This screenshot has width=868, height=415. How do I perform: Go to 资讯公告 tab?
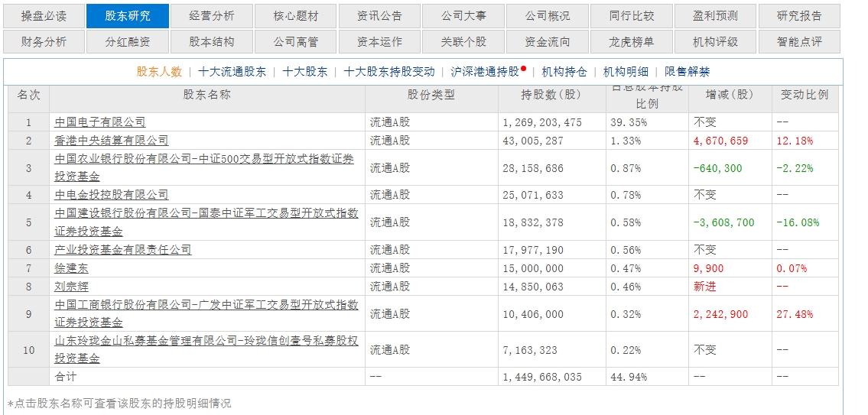point(380,16)
